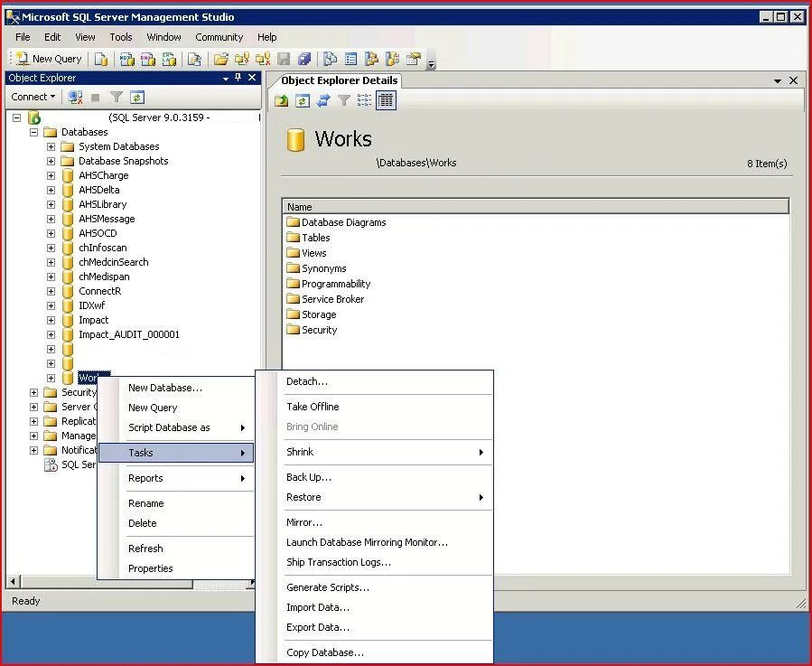Choose Properties in the context menu
812x666 pixels.
click(176, 568)
